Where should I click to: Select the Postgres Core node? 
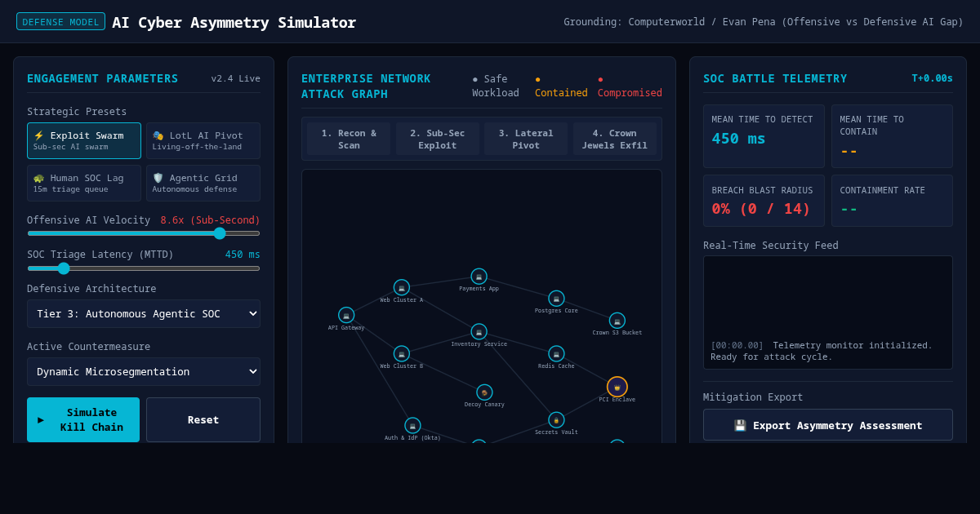pos(556,299)
